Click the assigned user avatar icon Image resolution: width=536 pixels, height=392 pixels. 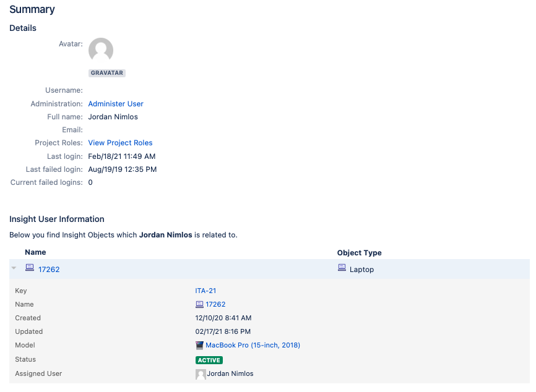(x=201, y=374)
